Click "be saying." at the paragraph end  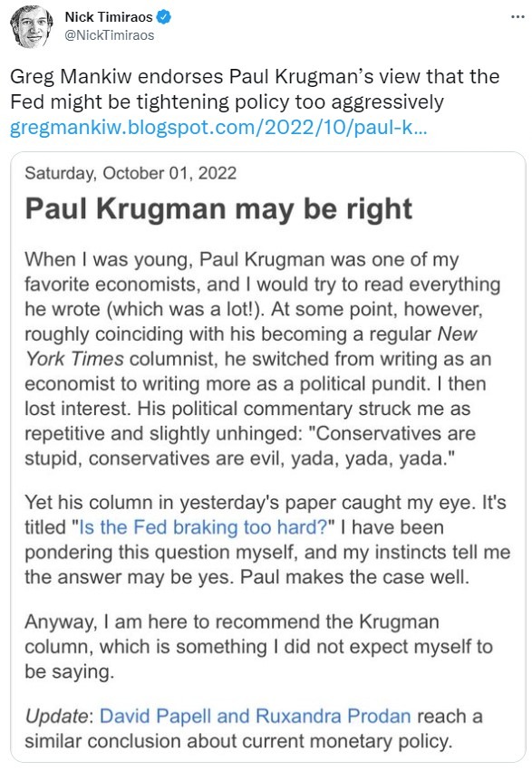pos(69,671)
